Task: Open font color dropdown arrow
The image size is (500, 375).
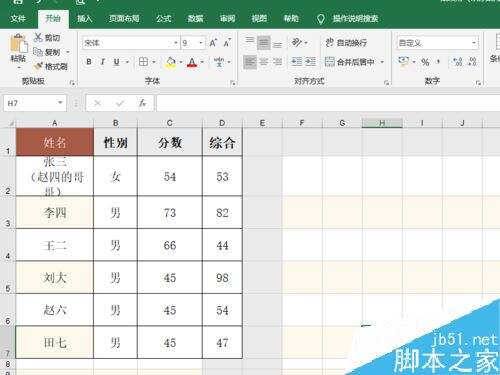Action: point(202,62)
